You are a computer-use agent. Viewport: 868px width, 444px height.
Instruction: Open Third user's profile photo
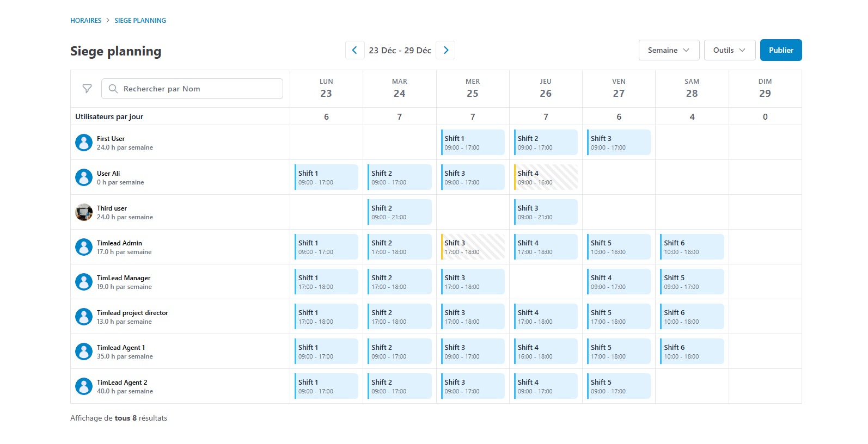(84, 212)
